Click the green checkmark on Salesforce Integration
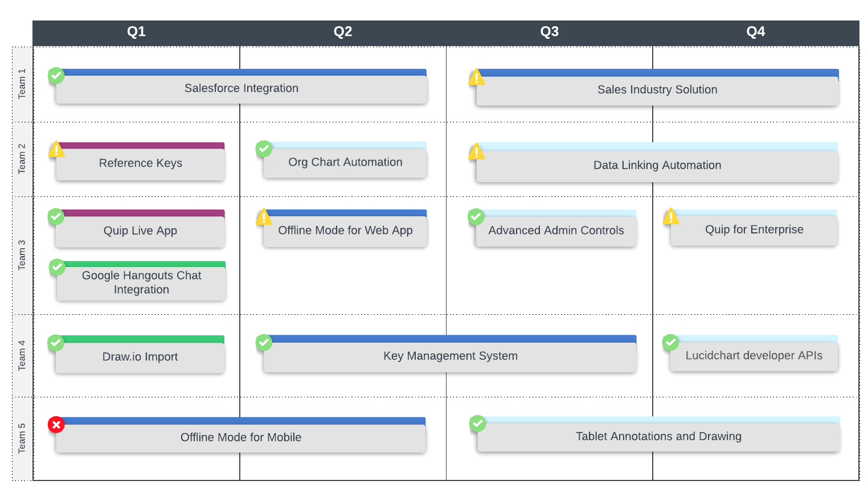The width and height of the screenshot is (868, 489). coord(56,75)
